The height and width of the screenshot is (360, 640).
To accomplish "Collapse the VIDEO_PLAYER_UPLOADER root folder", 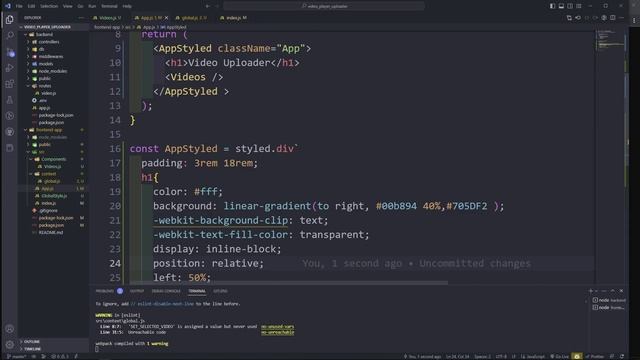I will [x=53, y=27].
